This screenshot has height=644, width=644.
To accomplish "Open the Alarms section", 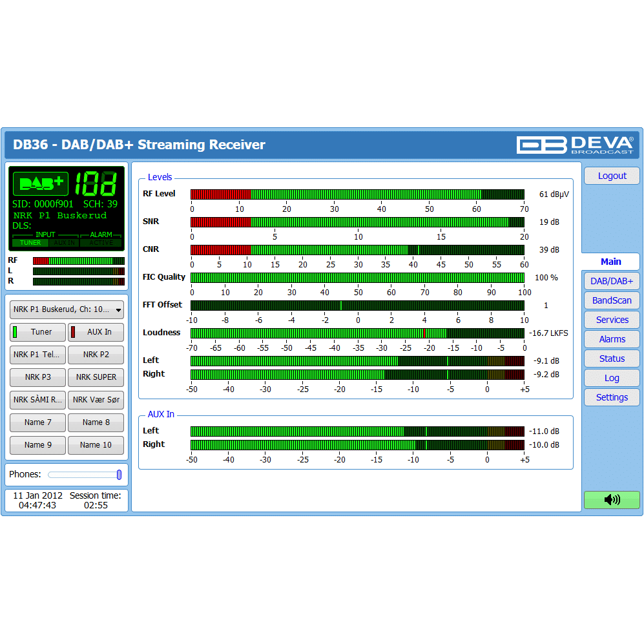I will 611,339.
